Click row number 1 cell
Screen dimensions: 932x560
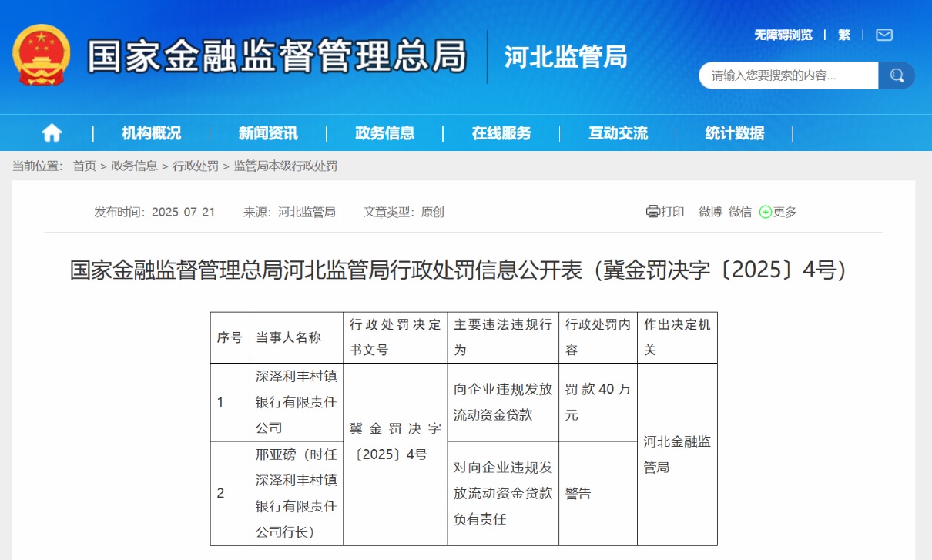230,402
